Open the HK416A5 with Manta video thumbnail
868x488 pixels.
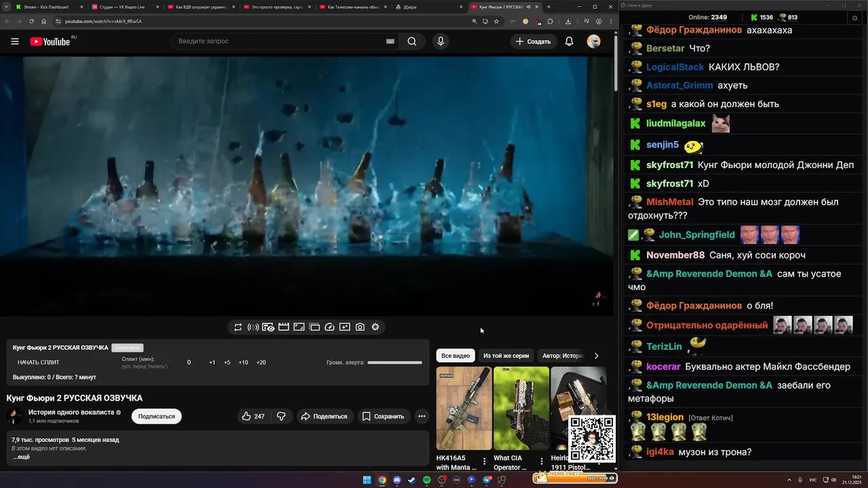tap(464, 408)
